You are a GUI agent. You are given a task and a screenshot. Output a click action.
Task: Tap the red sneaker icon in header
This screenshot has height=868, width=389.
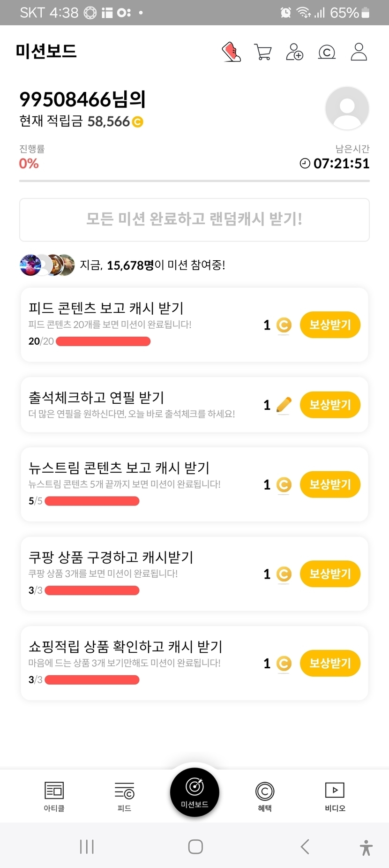click(231, 52)
